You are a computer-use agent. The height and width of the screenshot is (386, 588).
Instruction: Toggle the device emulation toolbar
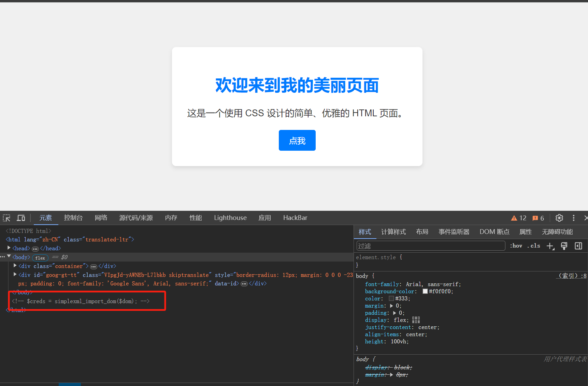click(x=21, y=218)
